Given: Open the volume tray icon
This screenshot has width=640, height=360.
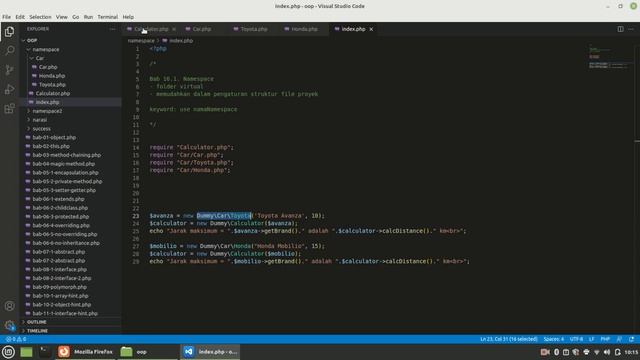Looking at the screenshot, I should tap(607, 352).
